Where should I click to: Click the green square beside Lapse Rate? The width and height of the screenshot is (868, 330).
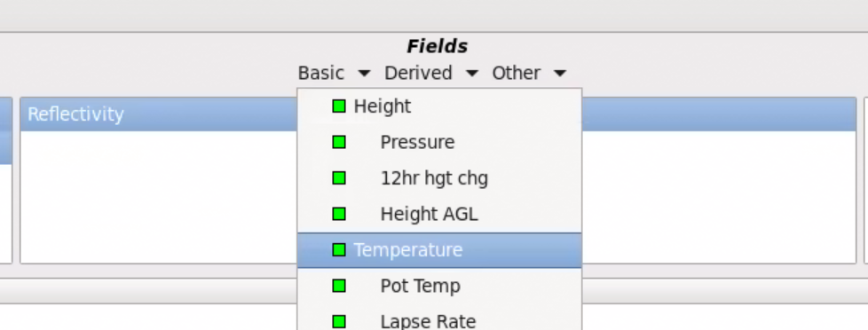[339, 321]
